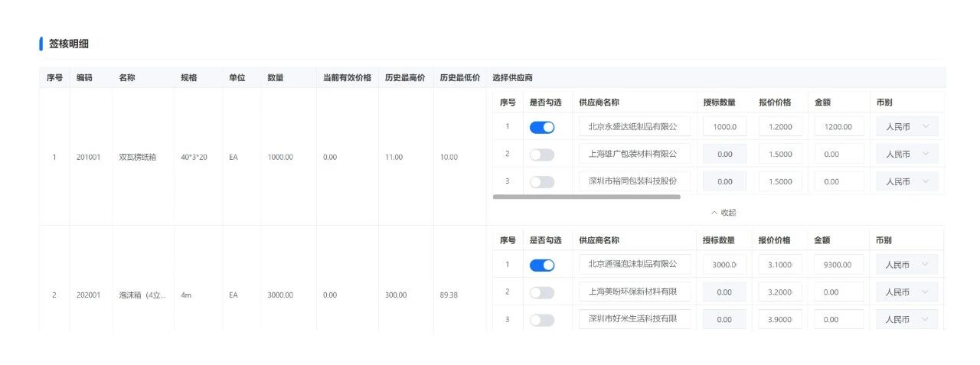Open currency dropdown for 北京通强泡沫 row
This screenshot has height=365, width=980.
pos(906,265)
